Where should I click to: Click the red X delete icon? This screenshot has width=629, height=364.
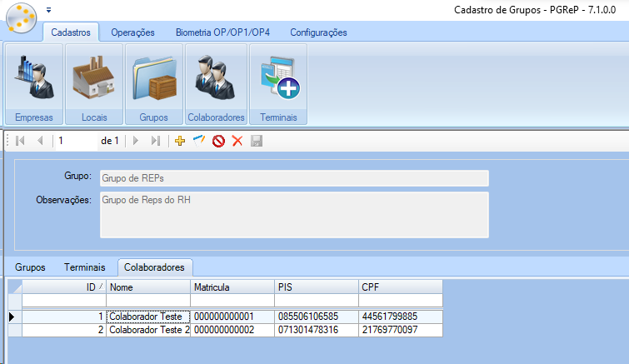point(237,142)
